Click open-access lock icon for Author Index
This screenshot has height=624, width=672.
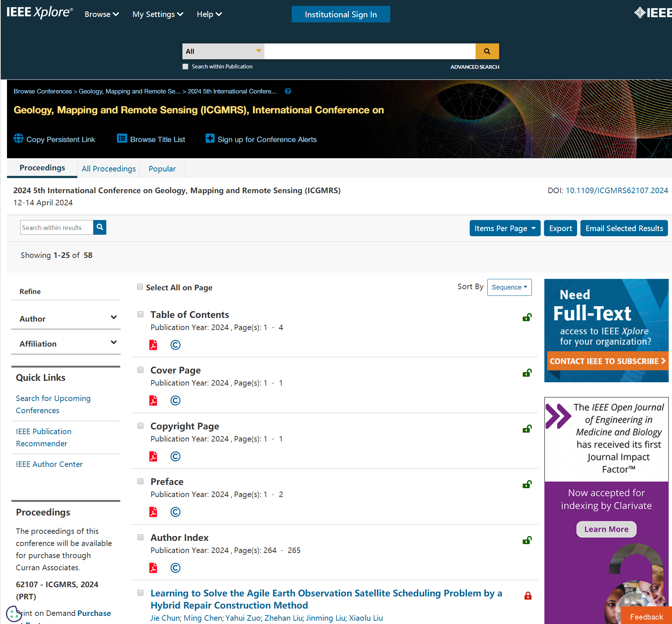527,540
